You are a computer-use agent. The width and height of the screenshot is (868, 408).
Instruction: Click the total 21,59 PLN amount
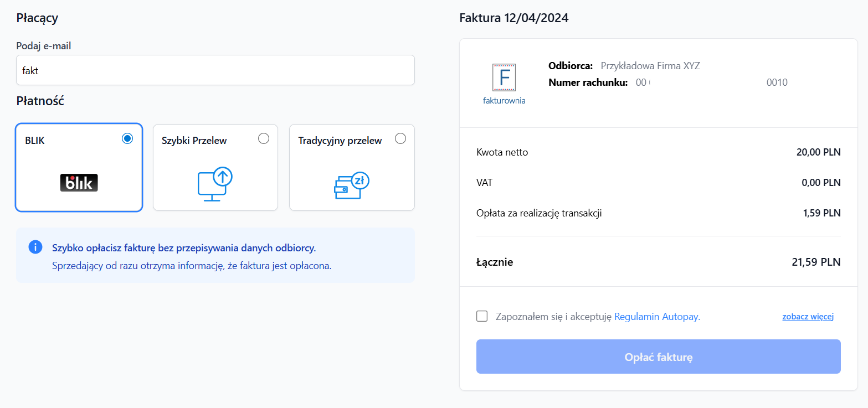click(816, 262)
